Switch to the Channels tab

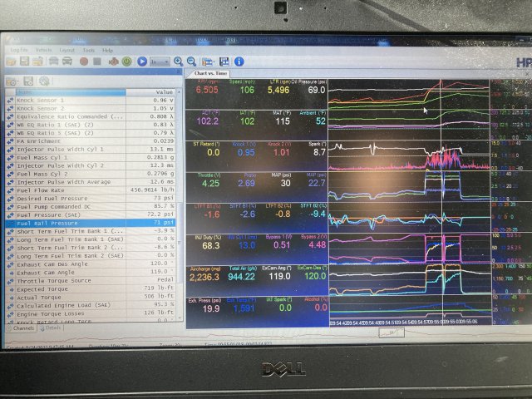click(20, 328)
